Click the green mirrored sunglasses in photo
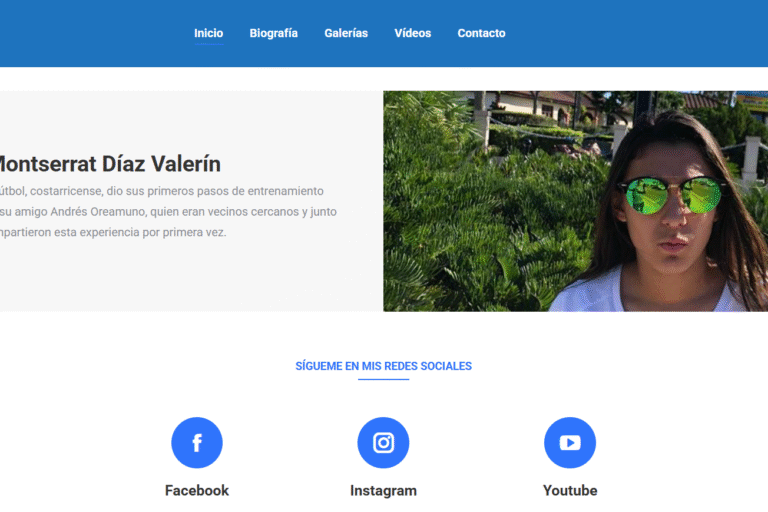Image resolution: width=768 pixels, height=512 pixels. pyautogui.click(x=672, y=195)
